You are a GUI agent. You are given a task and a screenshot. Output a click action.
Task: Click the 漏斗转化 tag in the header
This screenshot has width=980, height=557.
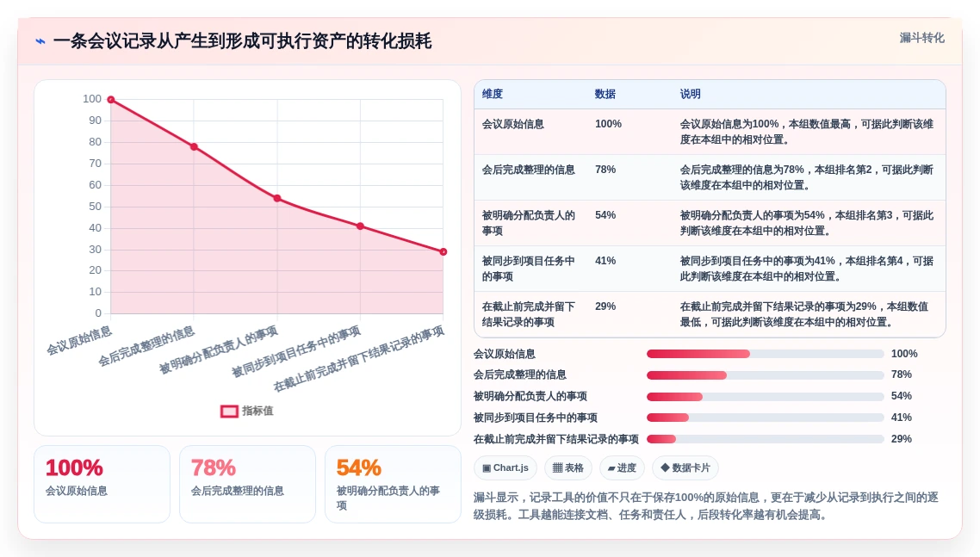[922, 38]
